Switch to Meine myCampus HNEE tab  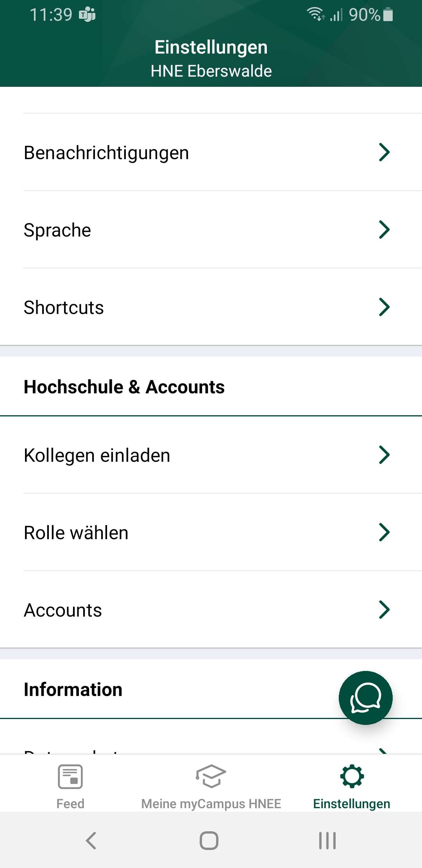(x=211, y=804)
